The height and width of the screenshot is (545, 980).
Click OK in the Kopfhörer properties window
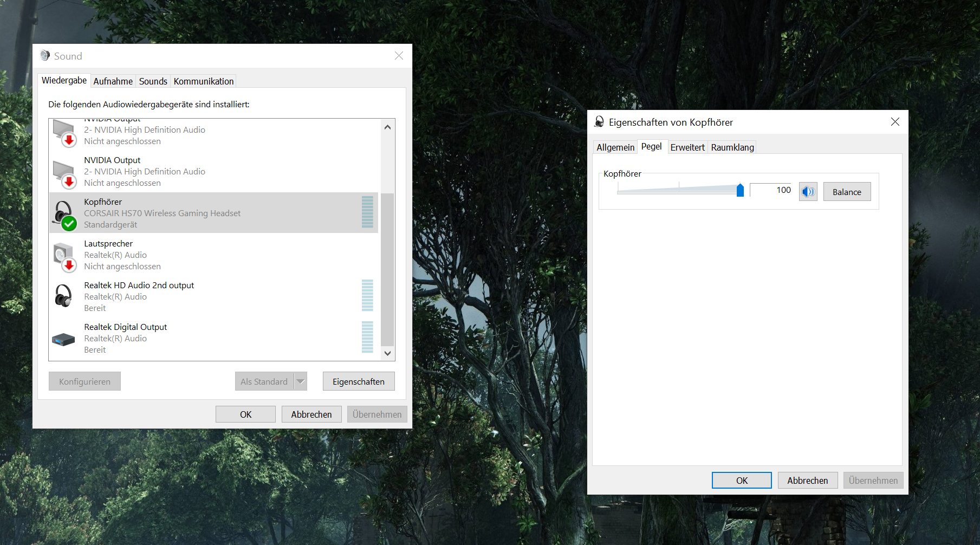(x=742, y=481)
